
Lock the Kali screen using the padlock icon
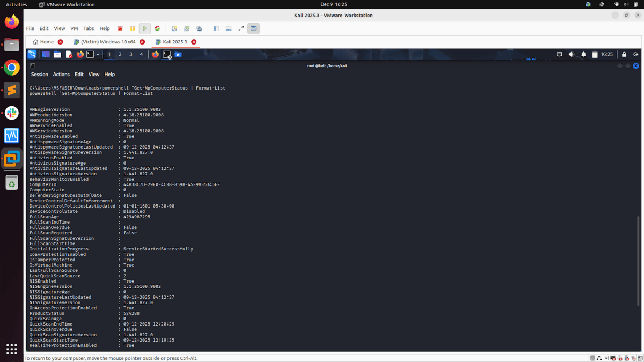pos(624,54)
